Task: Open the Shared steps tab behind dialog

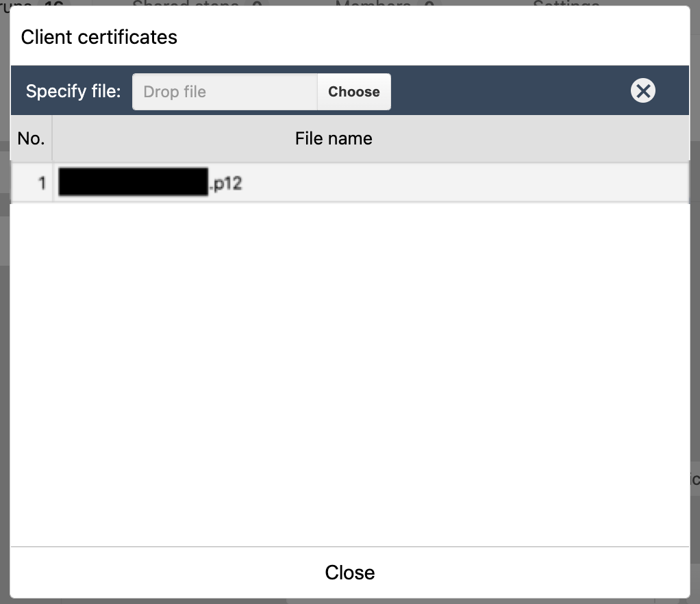Action: point(186,3)
